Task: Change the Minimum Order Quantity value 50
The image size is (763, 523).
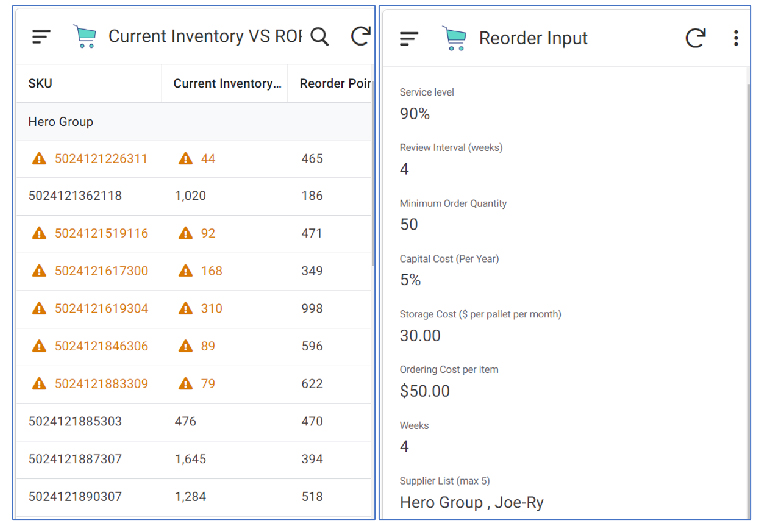Action: (x=409, y=224)
